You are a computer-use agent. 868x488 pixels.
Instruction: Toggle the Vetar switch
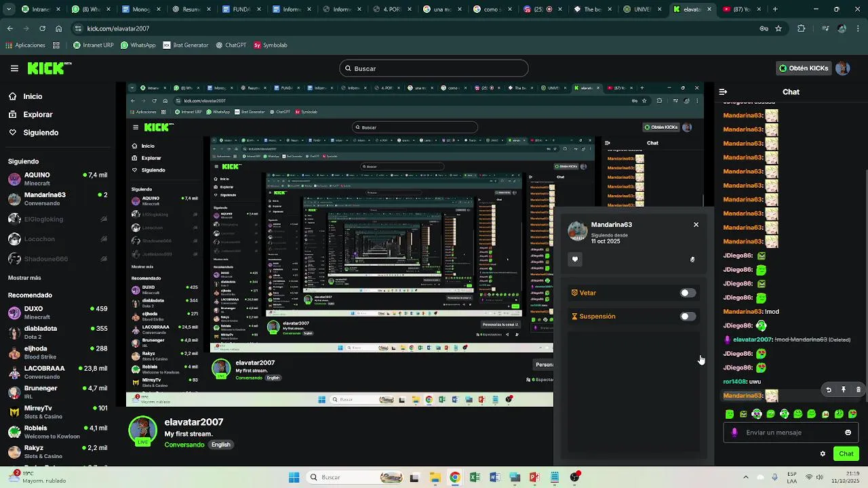[688, 293]
